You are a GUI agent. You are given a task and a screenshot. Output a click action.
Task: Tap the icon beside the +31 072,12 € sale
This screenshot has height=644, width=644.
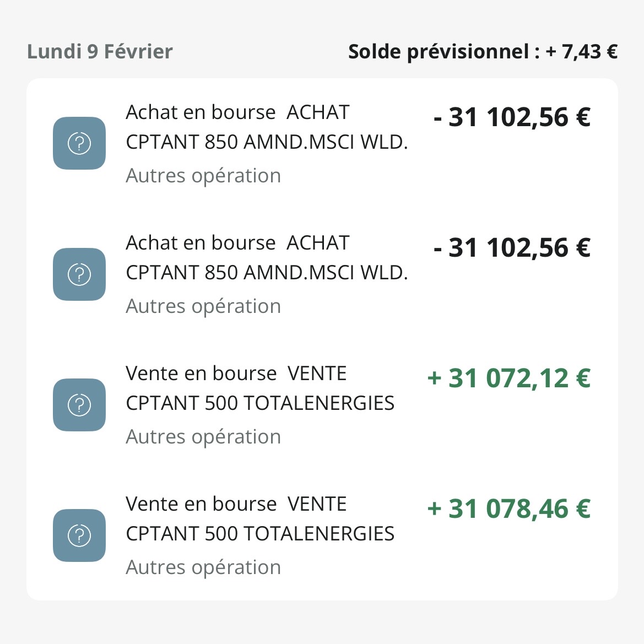coord(79,404)
